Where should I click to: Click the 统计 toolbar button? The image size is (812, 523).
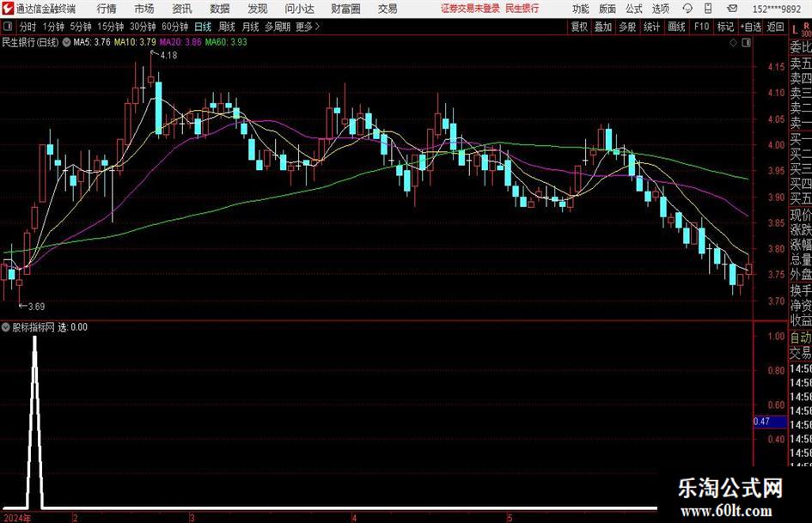(x=651, y=27)
